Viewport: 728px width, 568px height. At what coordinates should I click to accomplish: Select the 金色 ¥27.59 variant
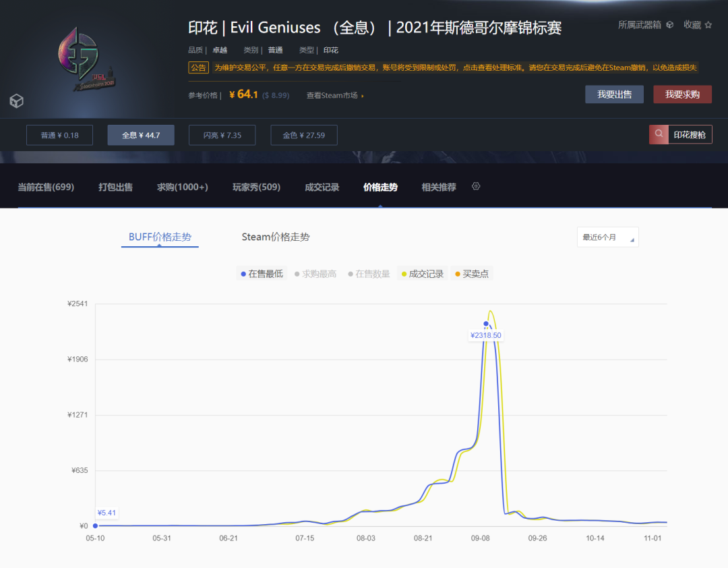tap(303, 134)
